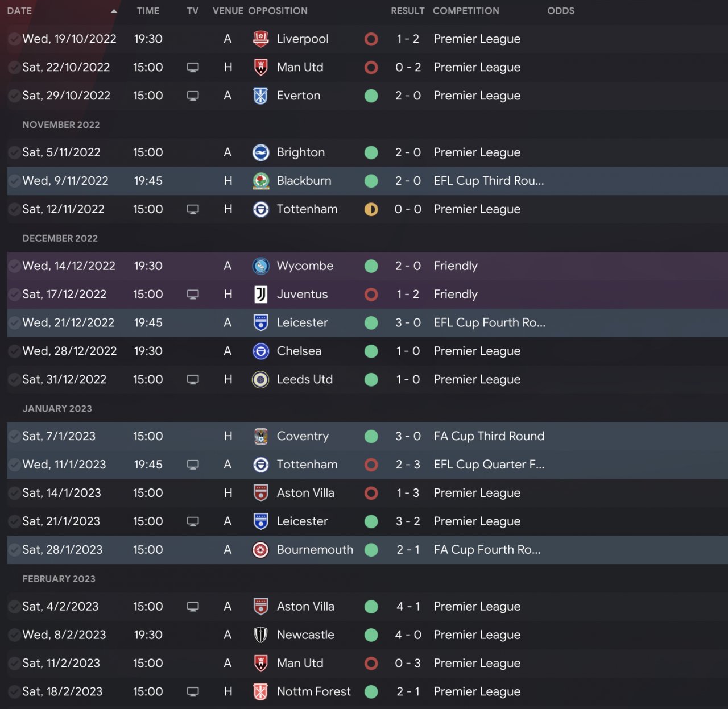The width and height of the screenshot is (728, 709).
Task: Click the Liverpool club badge
Action: 260,39
